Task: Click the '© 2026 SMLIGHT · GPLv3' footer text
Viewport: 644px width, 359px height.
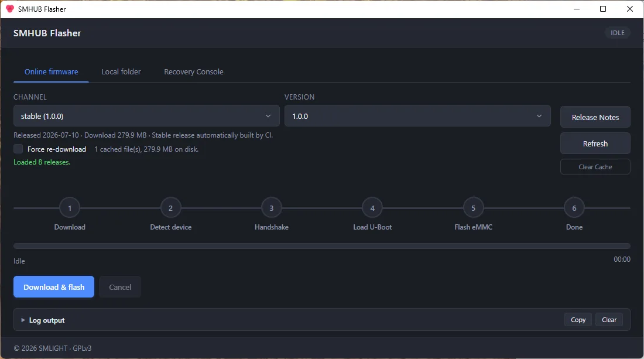Action: pyautogui.click(x=53, y=348)
